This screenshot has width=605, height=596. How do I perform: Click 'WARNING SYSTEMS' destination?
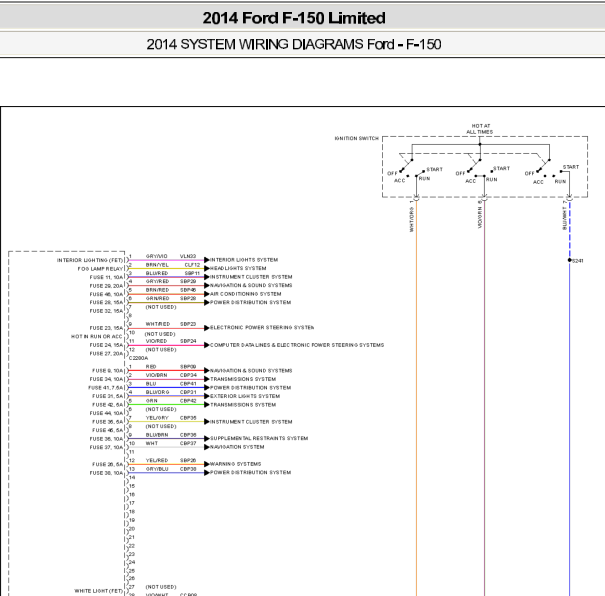tap(236, 464)
